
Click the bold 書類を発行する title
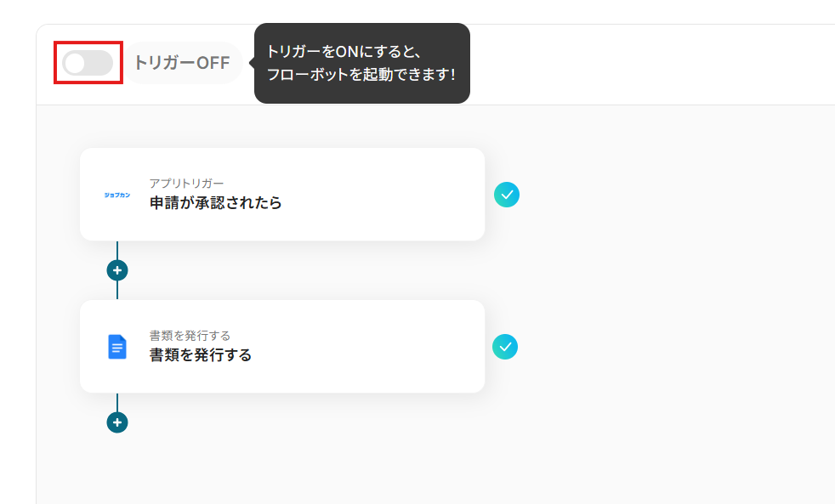point(200,355)
